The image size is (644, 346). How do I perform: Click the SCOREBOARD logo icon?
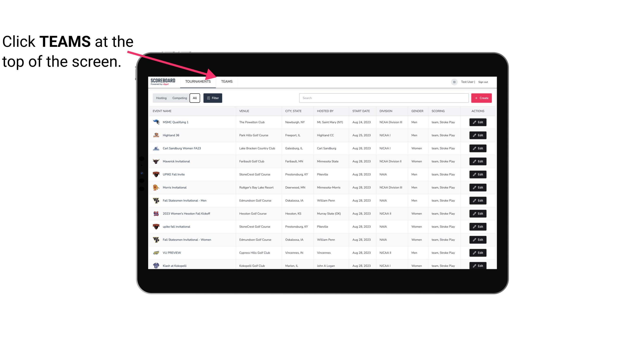(162, 81)
